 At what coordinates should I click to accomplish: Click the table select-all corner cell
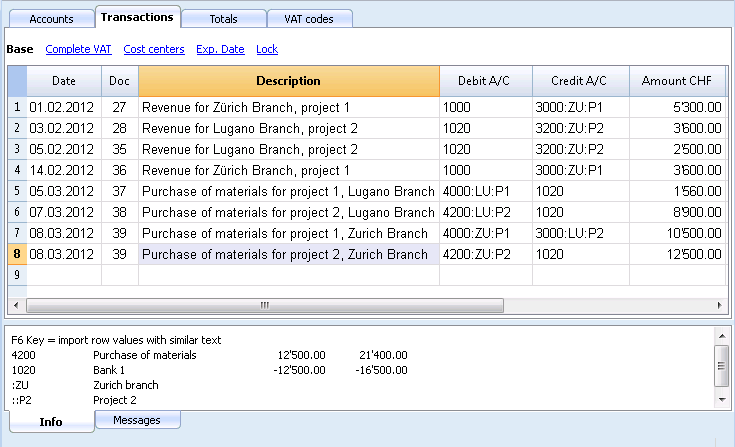click(x=17, y=81)
